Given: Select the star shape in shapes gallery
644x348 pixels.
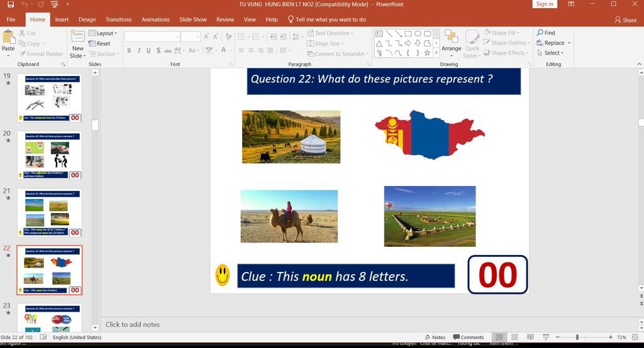Looking at the screenshot, I should coord(427,53).
